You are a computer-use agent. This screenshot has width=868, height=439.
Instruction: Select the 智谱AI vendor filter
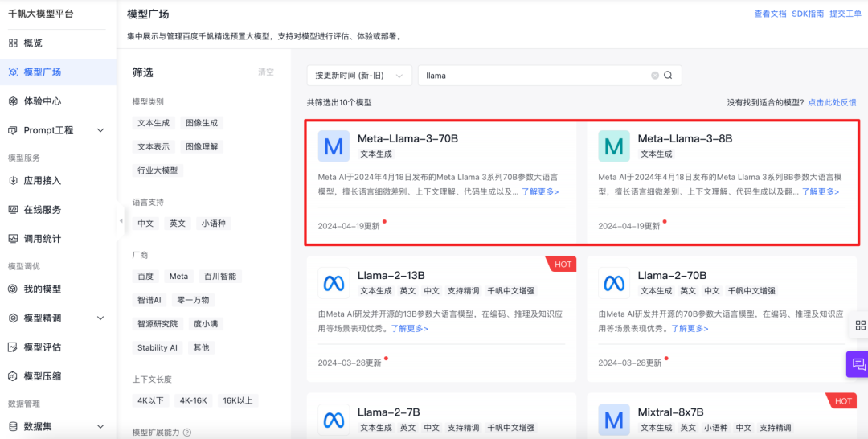coord(149,300)
